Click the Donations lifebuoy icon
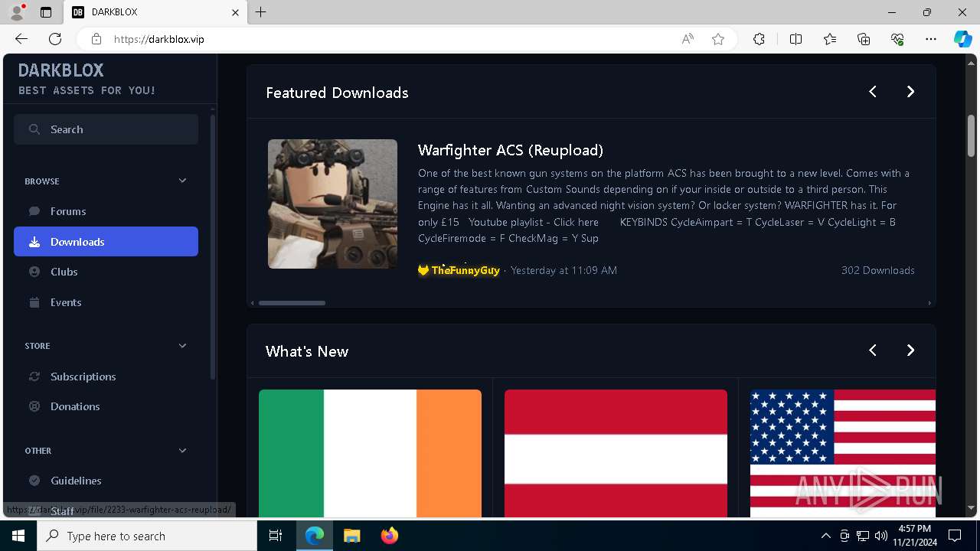 pyautogui.click(x=34, y=406)
